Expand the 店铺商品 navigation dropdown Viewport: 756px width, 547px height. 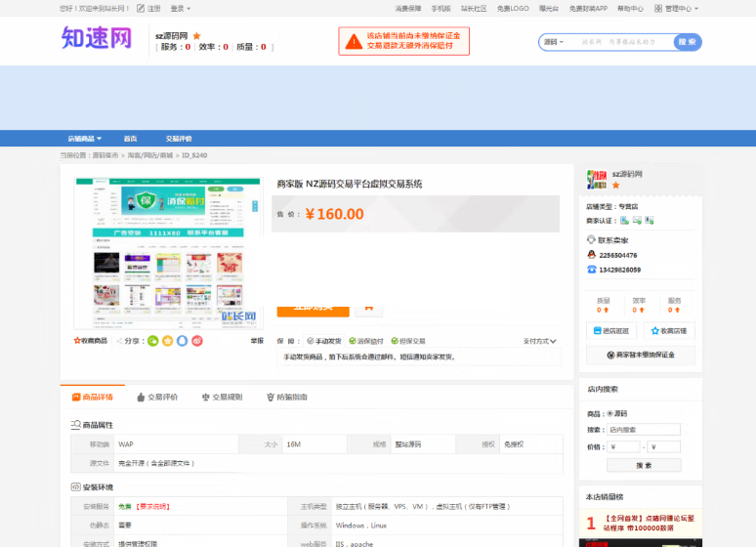pyautogui.click(x=84, y=139)
